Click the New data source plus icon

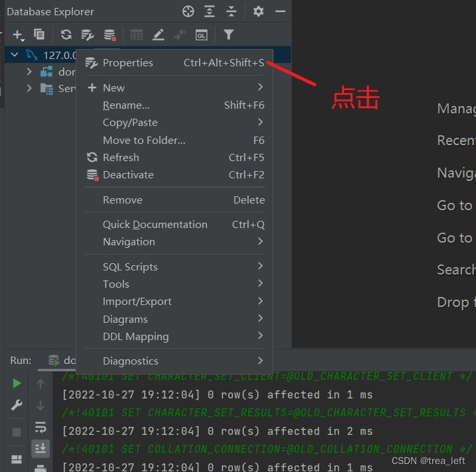(18, 35)
